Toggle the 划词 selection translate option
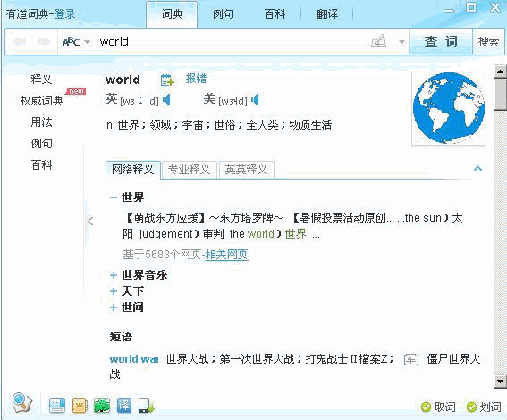The image size is (507, 420). [484, 407]
